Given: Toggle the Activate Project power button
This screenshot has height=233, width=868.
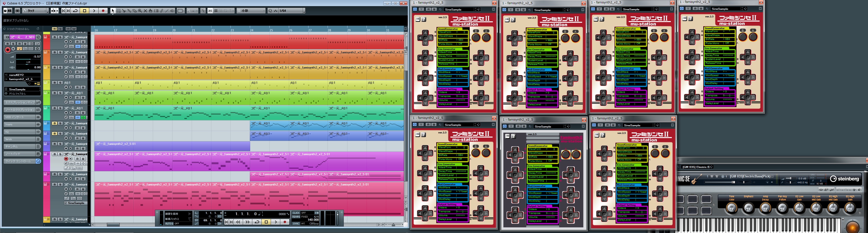Looking at the screenshot, I should (5, 11).
